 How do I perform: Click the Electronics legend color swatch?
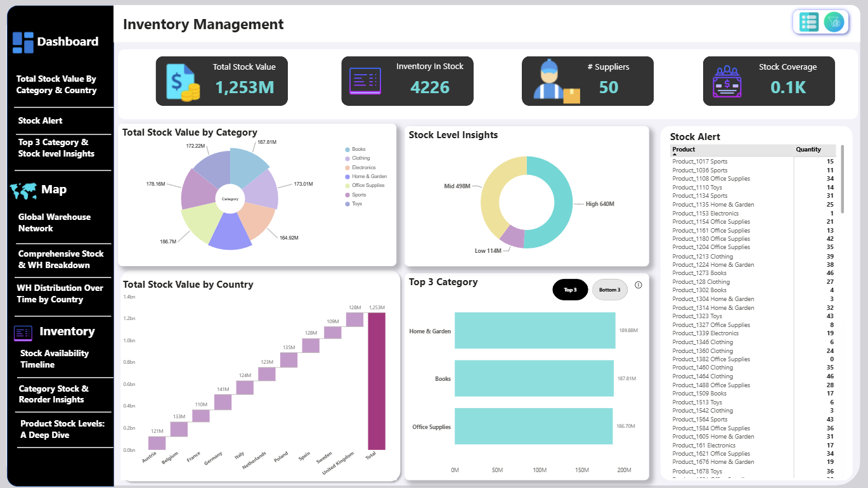point(347,167)
